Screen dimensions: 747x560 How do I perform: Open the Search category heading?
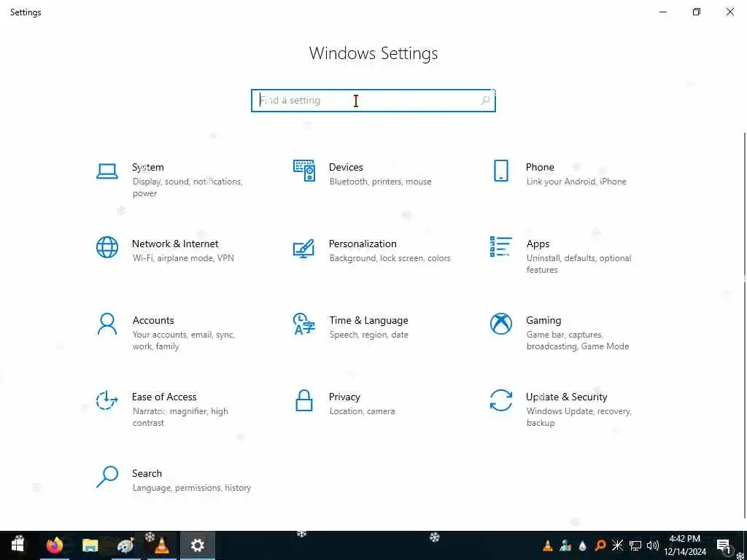point(147,473)
